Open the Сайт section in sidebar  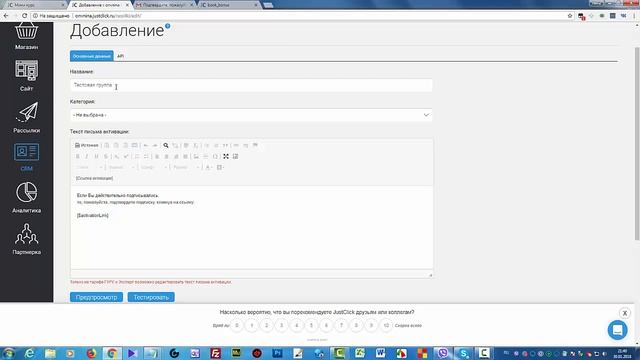coord(27,76)
